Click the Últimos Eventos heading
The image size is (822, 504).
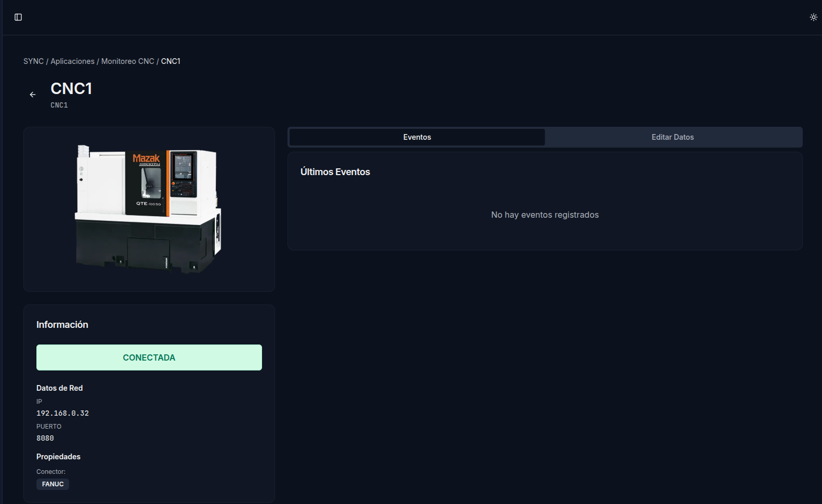coord(335,172)
